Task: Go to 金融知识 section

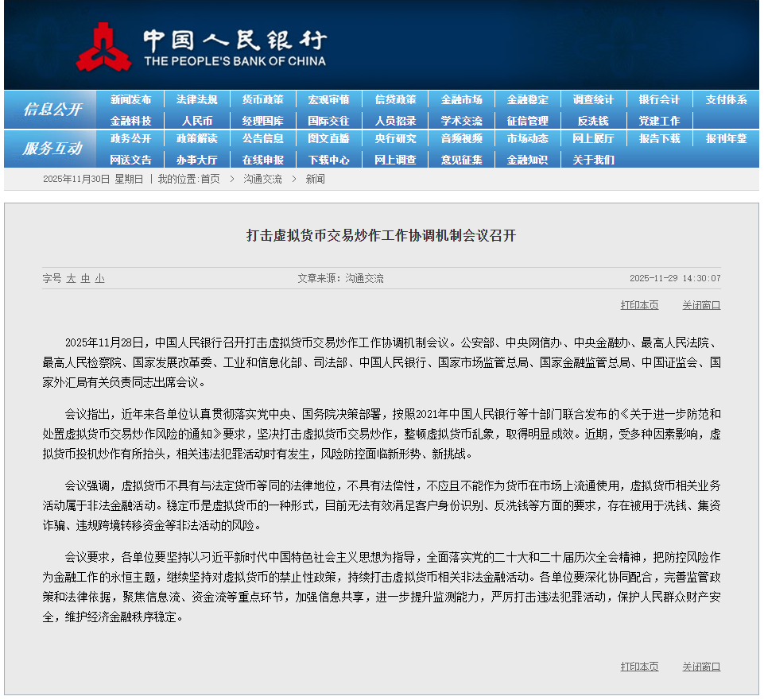Action: (x=528, y=160)
